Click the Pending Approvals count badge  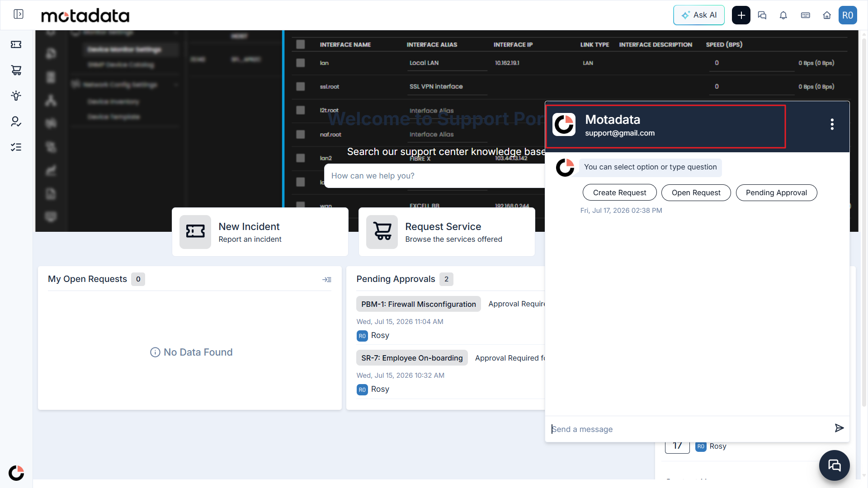(446, 279)
